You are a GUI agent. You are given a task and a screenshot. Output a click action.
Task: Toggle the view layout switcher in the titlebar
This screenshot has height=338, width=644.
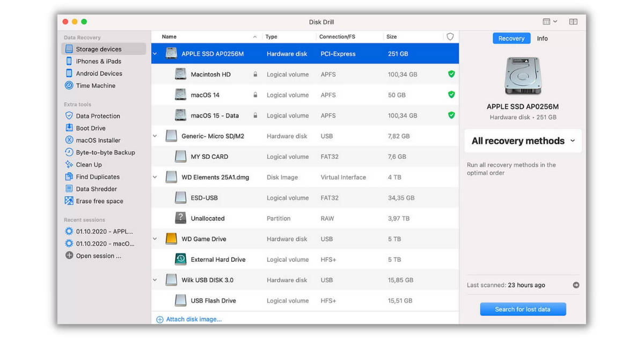point(548,21)
